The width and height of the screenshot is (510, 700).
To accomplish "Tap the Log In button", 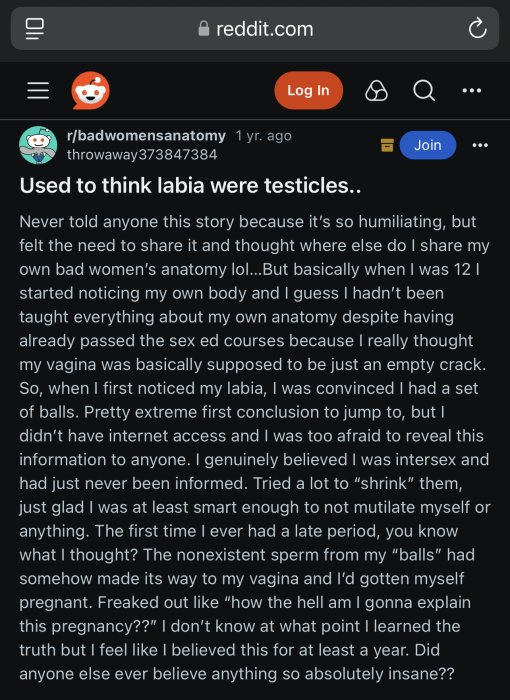I will pyautogui.click(x=309, y=91).
